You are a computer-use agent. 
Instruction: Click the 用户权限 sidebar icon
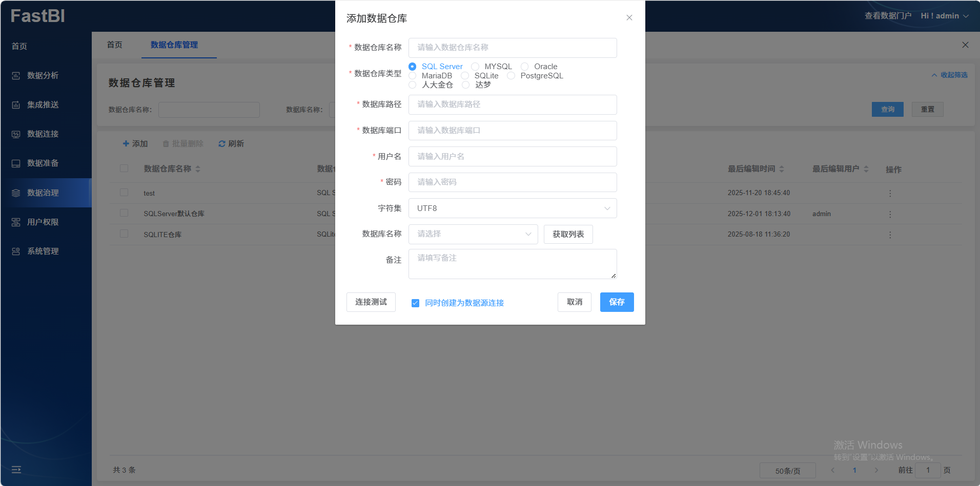coord(16,222)
